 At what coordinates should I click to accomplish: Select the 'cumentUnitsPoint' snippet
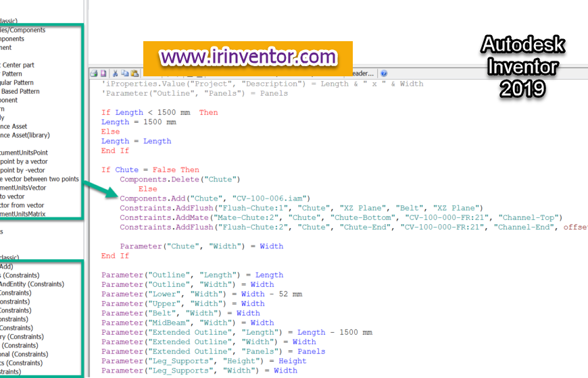click(24, 153)
